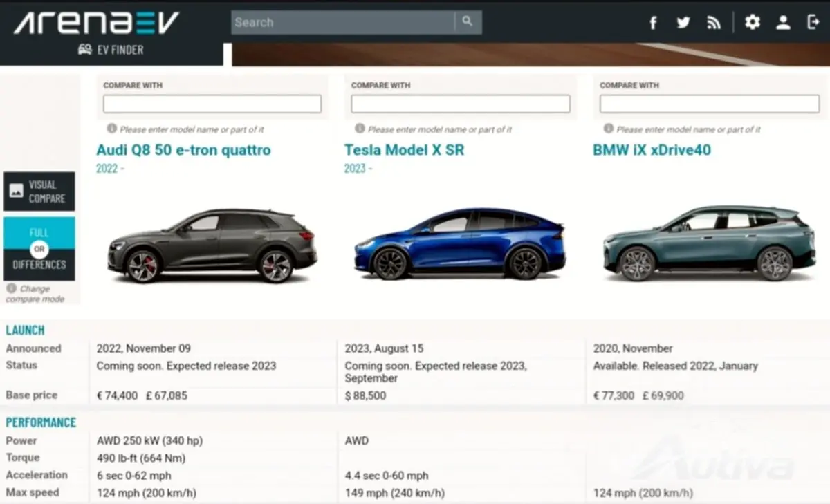Open Audi Q8 50 e-tron quattro link
830x504 pixels.
[183, 150]
